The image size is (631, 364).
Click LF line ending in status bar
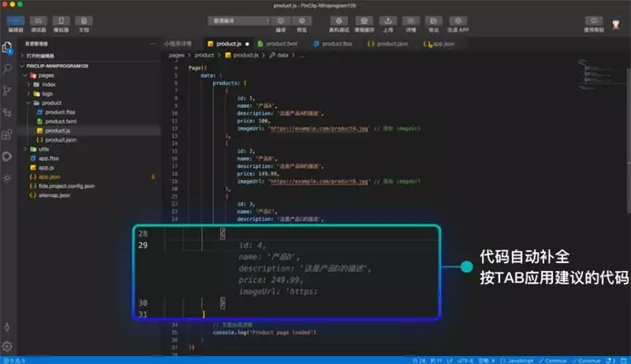pyautogui.click(x=450, y=361)
